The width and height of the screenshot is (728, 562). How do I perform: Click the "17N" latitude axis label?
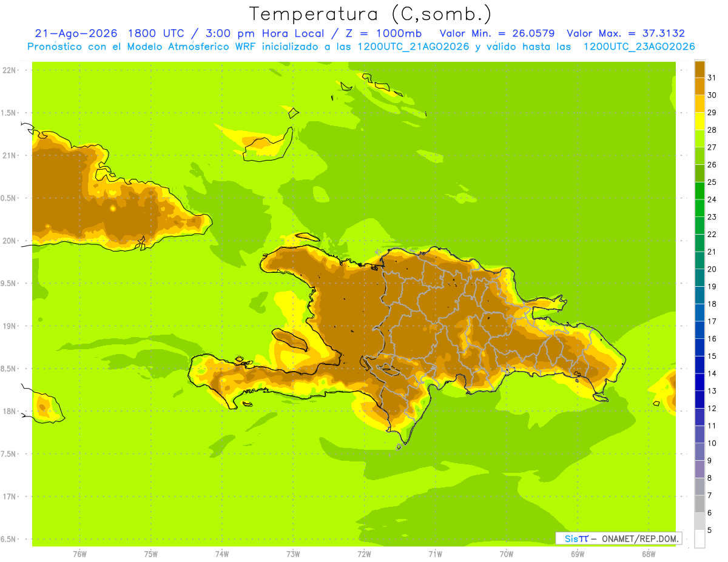tap(9, 497)
